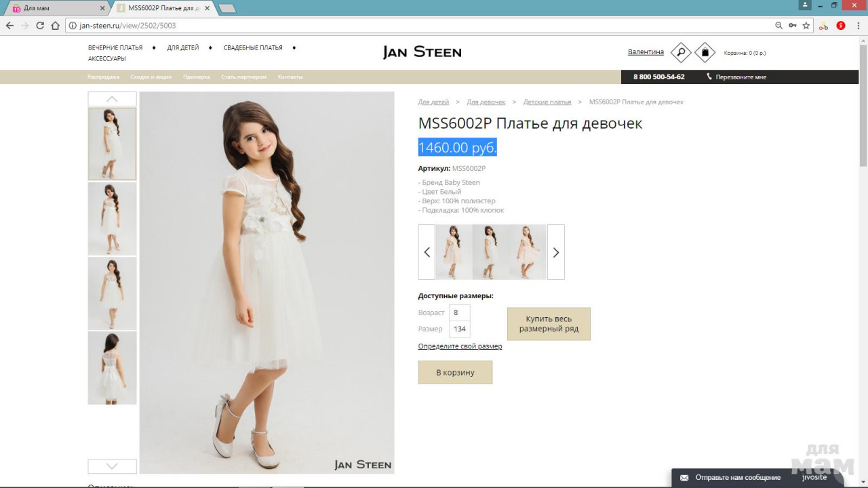Viewport: 868px width, 488px height.
Task: Show previous color variants with left arrow
Action: [427, 252]
